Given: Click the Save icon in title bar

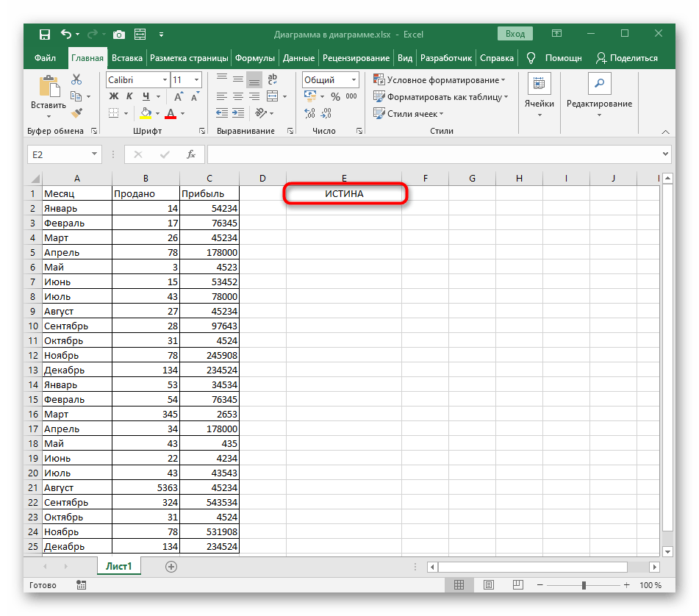Looking at the screenshot, I should [x=45, y=35].
